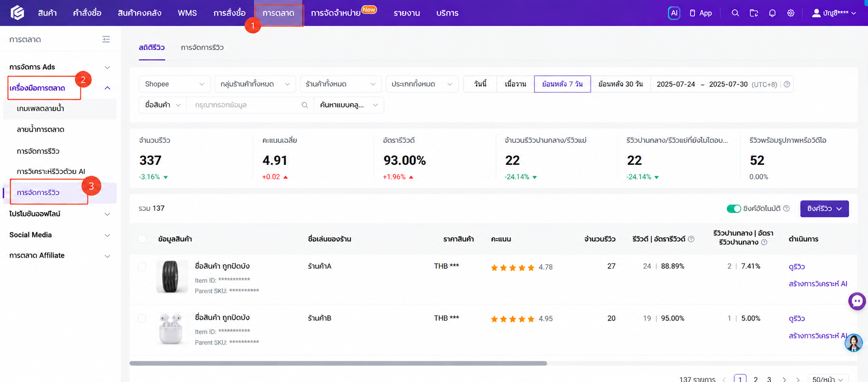Click ดูรีวิว link for ร้านค้าA product
This screenshot has height=382, width=868.
[x=796, y=267]
